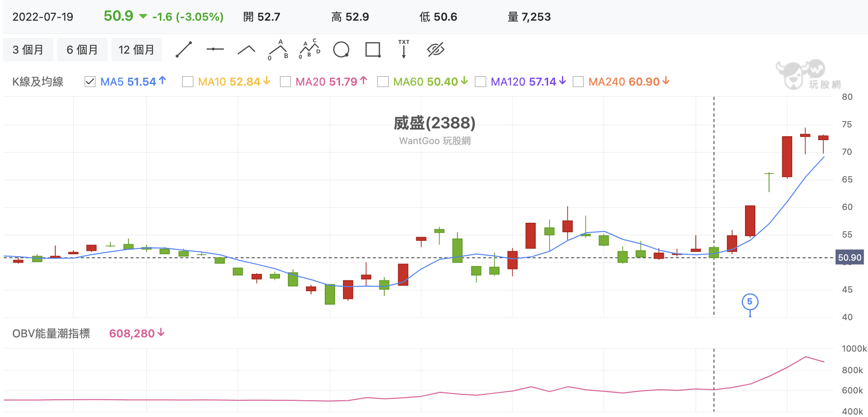868x417 pixels.
Task: Click the date 2022-07-19
Action: [x=43, y=17]
